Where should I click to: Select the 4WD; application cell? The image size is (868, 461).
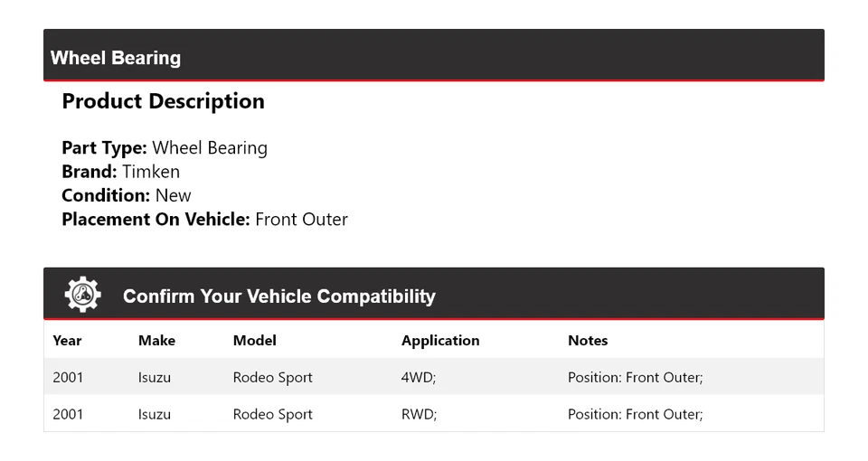(x=419, y=378)
